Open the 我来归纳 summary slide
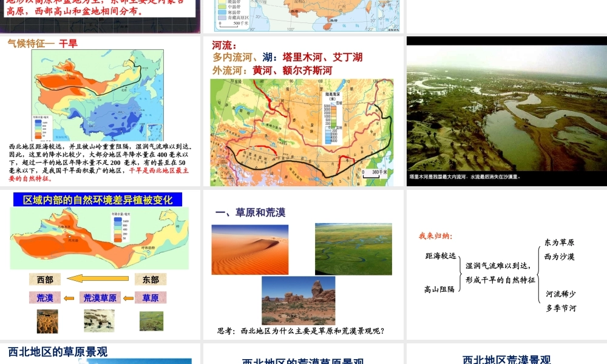The height and width of the screenshot is (364, 607). (507, 265)
